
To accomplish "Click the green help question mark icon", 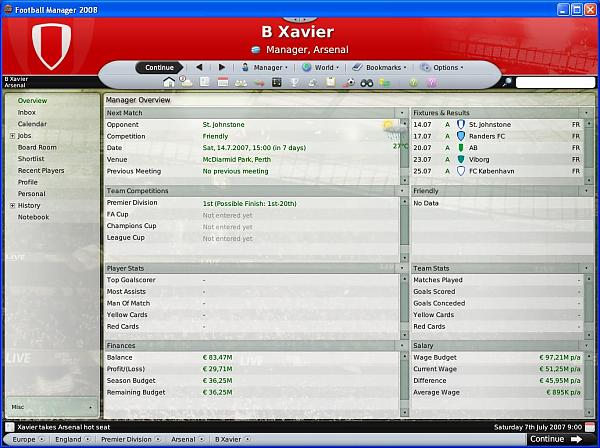I will (x=413, y=81).
